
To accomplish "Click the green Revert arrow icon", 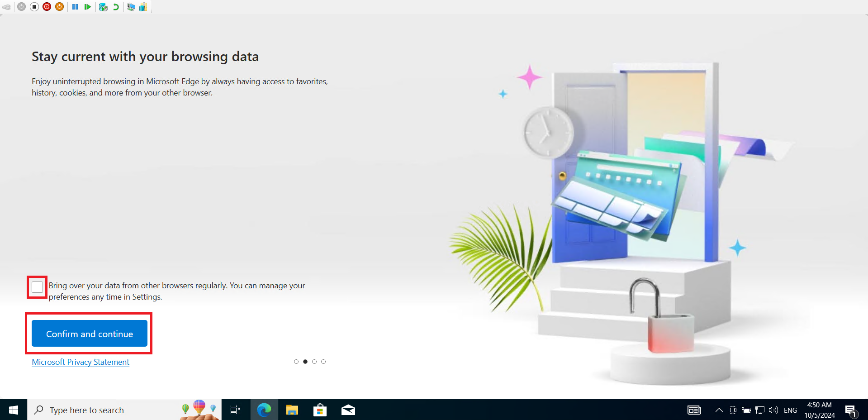I will [116, 7].
